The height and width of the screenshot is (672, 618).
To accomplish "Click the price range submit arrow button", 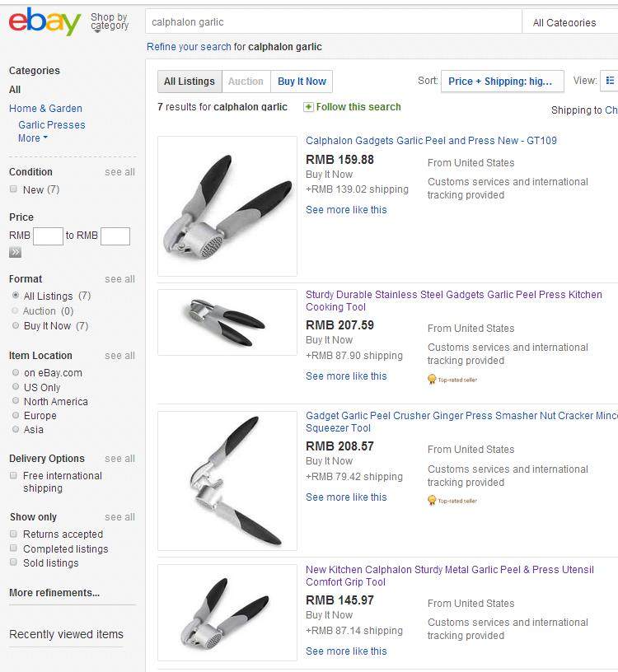I will [x=16, y=252].
